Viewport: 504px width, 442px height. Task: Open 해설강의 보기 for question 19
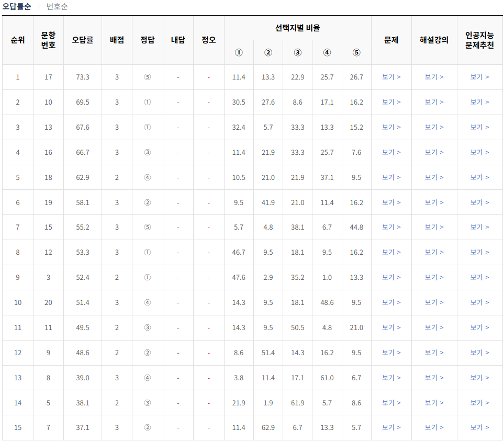[435, 202]
